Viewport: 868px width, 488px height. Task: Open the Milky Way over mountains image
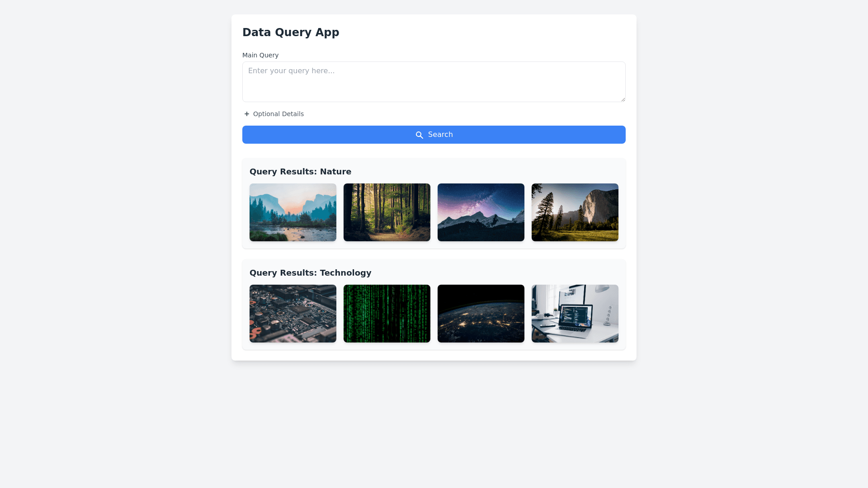481,212
